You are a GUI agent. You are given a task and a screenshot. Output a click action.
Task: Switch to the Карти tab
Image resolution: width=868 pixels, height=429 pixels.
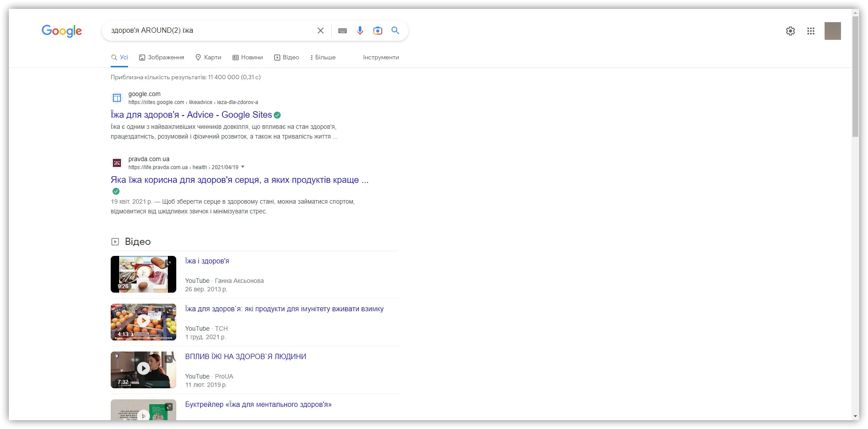tap(208, 58)
